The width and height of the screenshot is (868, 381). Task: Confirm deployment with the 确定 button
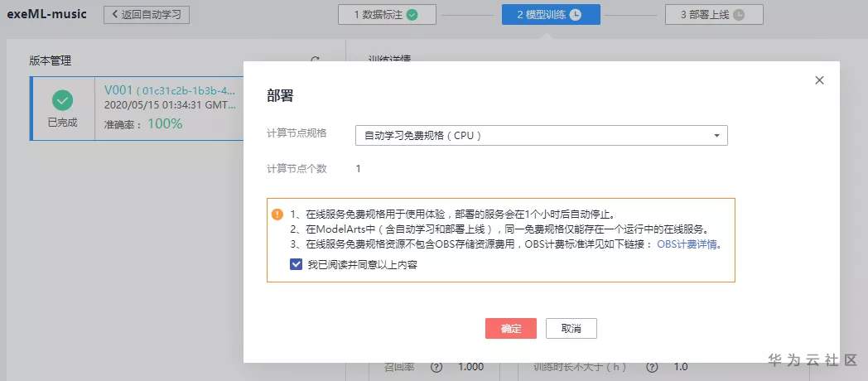(x=511, y=328)
